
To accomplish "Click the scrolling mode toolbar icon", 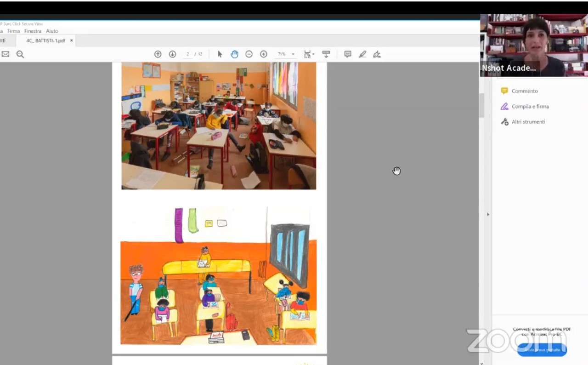I will (326, 54).
